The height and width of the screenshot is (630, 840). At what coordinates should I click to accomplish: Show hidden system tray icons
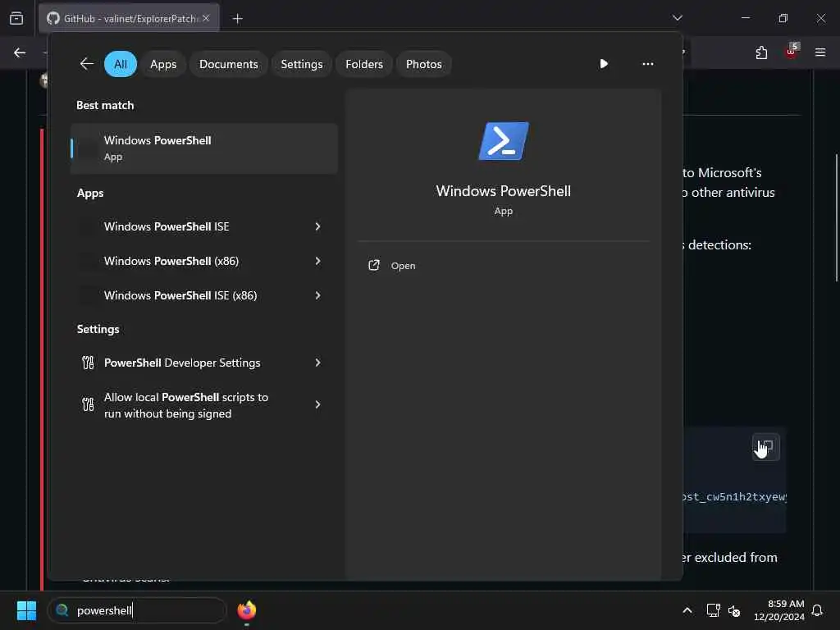[687, 610]
